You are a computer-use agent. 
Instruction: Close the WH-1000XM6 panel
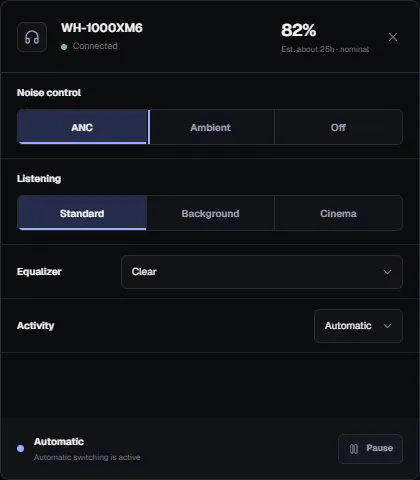pos(393,37)
